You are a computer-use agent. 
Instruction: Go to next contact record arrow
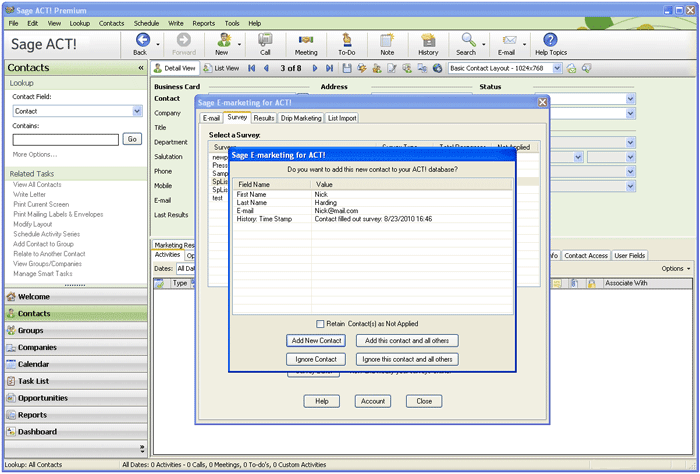tap(315, 68)
